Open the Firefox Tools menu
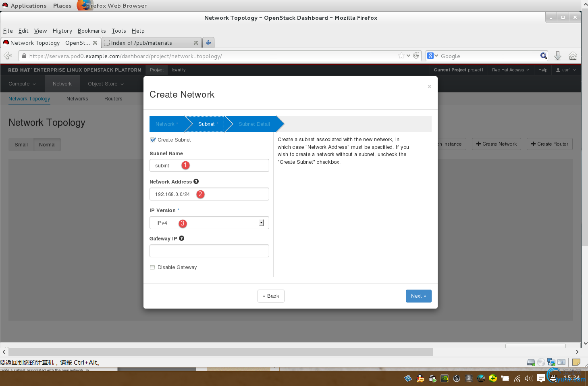This screenshot has width=588, height=386. [x=119, y=31]
